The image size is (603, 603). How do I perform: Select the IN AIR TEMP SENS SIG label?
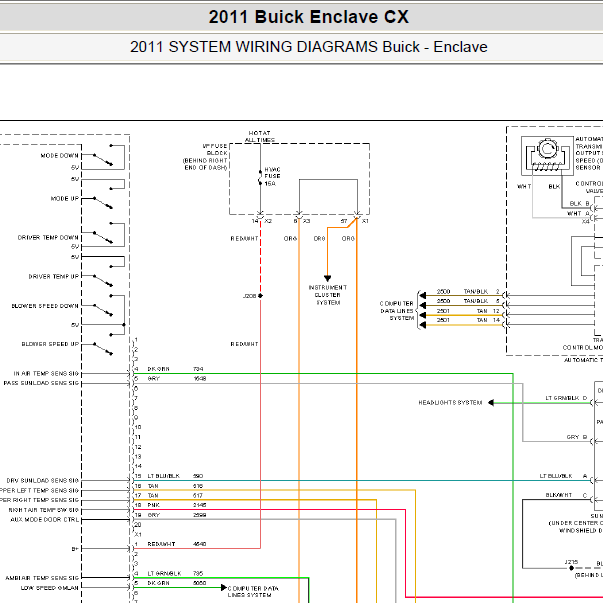(x=46, y=373)
